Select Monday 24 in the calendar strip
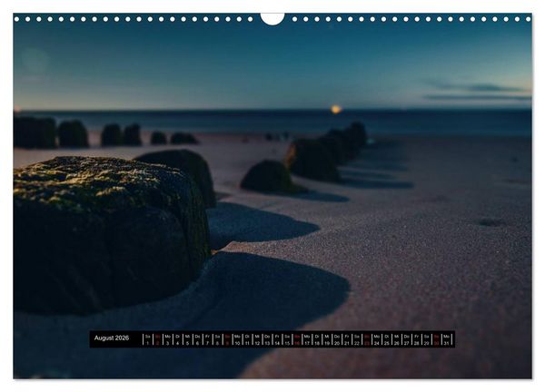 click(x=377, y=339)
